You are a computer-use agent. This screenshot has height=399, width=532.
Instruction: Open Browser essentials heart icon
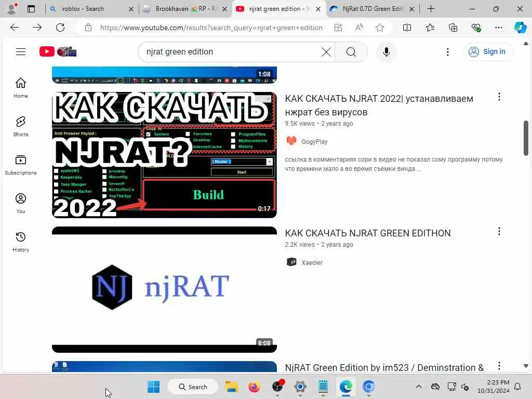(476, 28)
